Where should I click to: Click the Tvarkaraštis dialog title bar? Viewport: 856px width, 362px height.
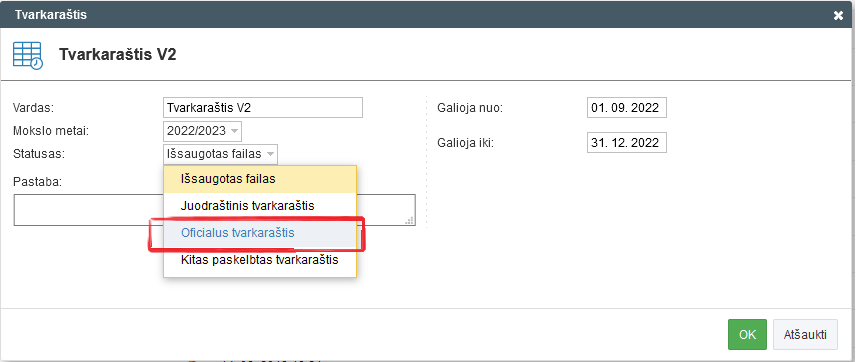point(428,15)
